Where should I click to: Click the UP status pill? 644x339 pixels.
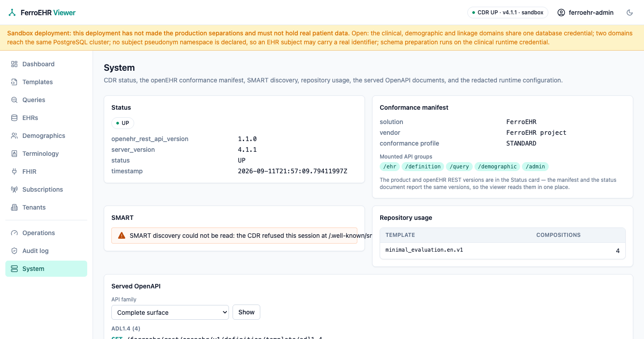(123, 123)
